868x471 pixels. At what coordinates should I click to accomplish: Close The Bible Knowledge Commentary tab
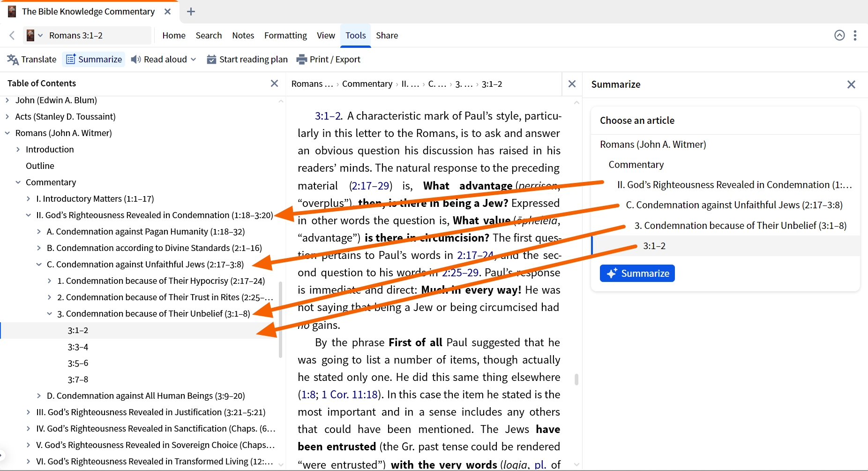(167, 12)
